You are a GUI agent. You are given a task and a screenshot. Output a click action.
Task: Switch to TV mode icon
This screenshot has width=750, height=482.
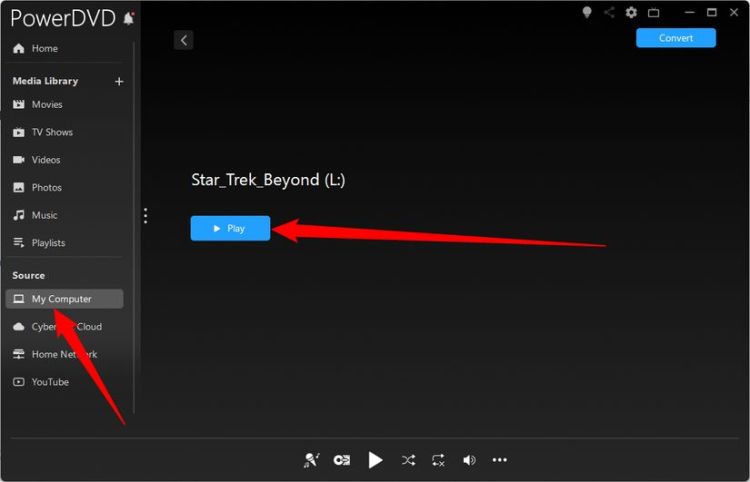(654, 13)
